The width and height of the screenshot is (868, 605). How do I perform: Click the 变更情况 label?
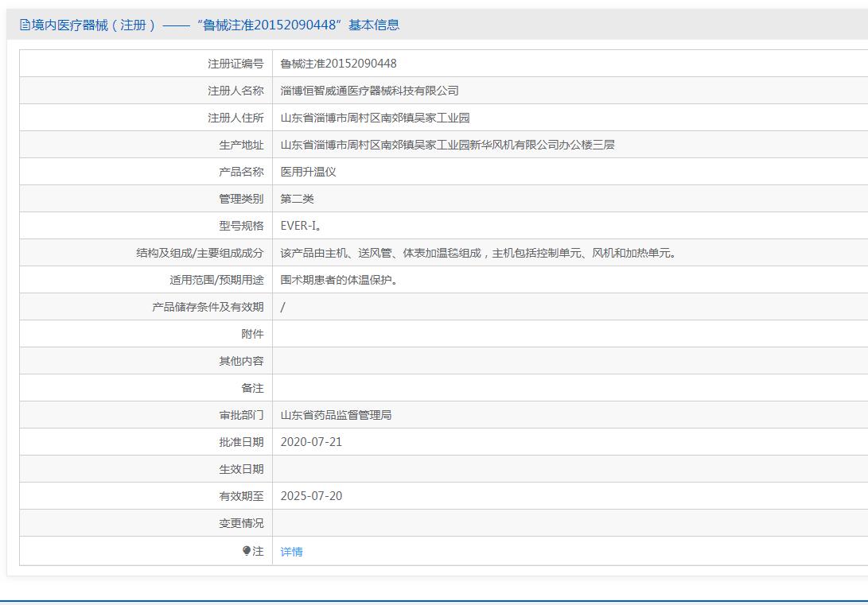point(241,523)
